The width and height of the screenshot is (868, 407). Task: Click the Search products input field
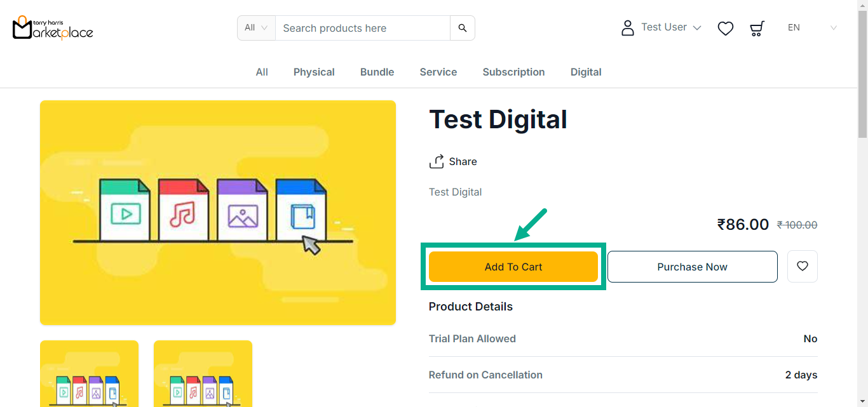362,28
